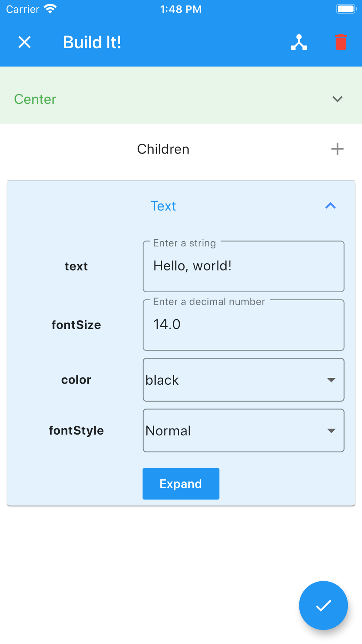Screen dimensions: 362x644
Task: Tap the Build It! title
Action: point(92,42)
